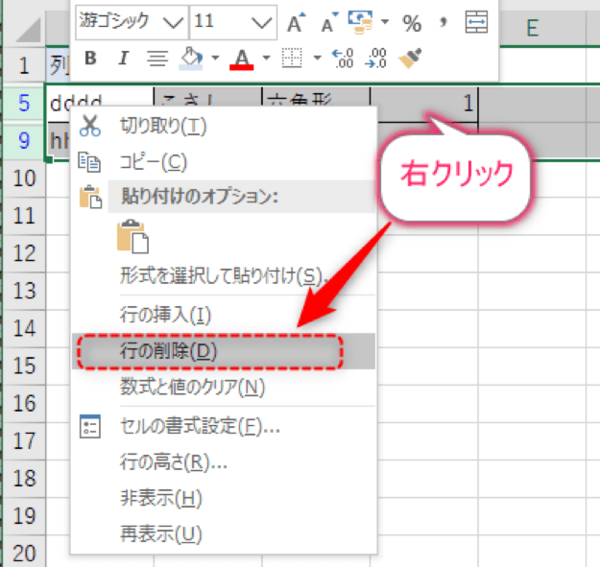Click the decrease decimal places icon
The image size is (600, 567).
tap(376, 58)
